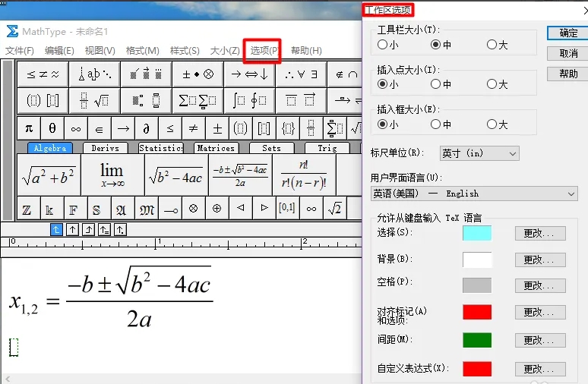The width and height of the screenshot is (588, 384).
Task: Click the 确定 button
Action: [x=568, y=33]
